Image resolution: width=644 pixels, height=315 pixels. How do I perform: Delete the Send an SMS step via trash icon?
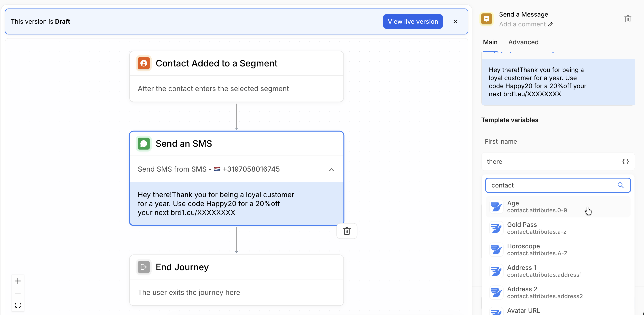[347, 231]
